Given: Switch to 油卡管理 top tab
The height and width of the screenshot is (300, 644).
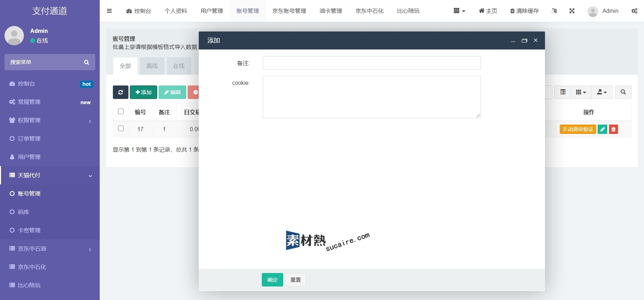Looking at the screenshot, I should pos(331,11).
